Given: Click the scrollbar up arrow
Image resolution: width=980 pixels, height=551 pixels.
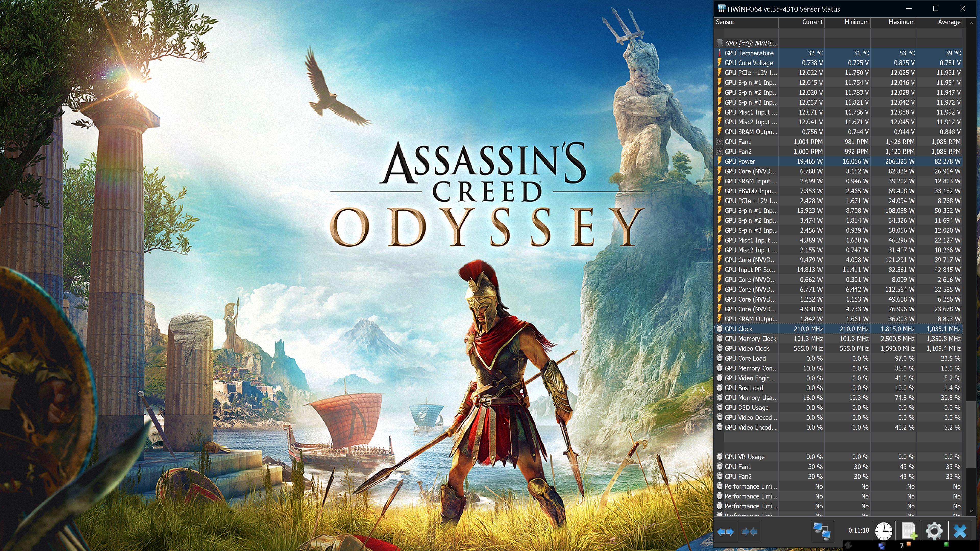Looking at the screenshot, I should tap(971, 23).
